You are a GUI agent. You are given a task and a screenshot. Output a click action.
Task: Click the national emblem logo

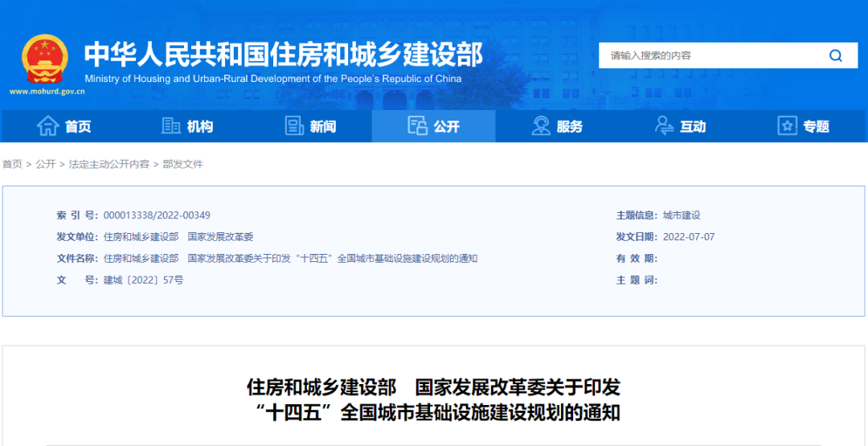46,59
